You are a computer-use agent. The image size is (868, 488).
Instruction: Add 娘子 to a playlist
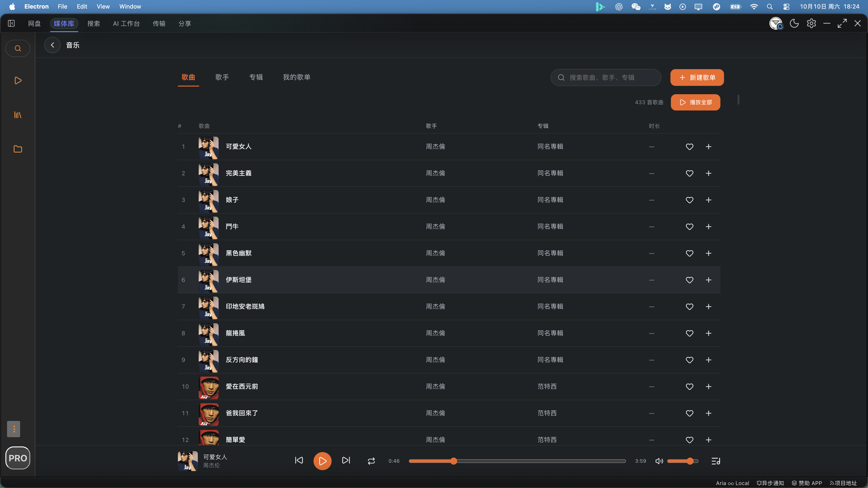click(709, 200)
